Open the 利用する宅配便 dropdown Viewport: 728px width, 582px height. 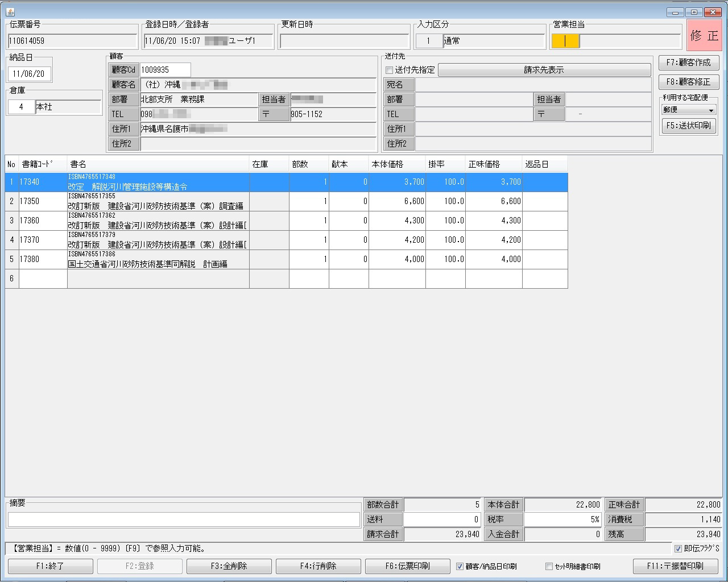688,110
